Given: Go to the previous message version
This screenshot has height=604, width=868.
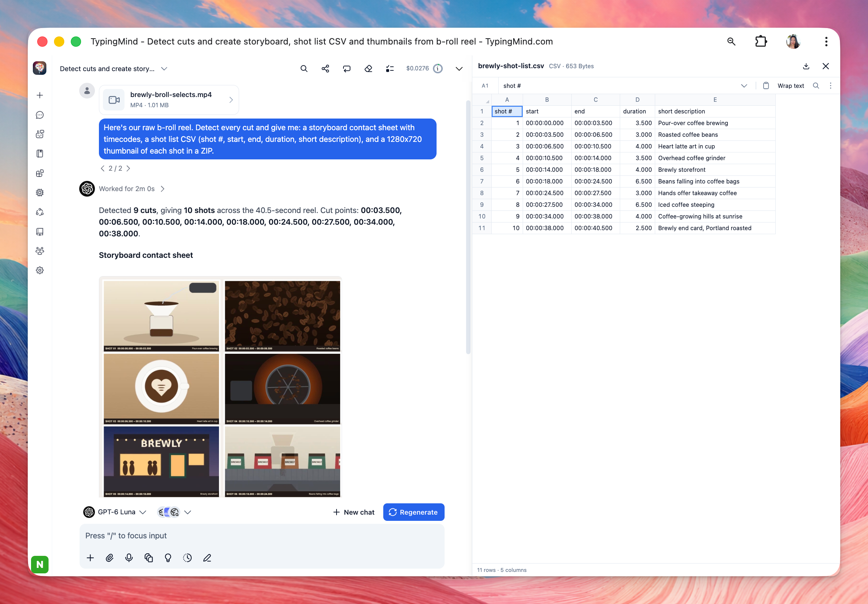Looking at the screenshot, I should pos(103,168).
